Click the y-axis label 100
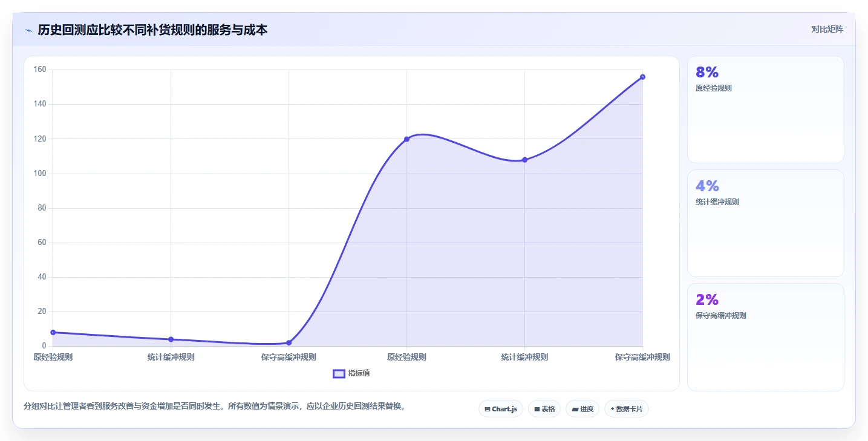The height and width of the screenshot is (441, 868). coord(40,174)
